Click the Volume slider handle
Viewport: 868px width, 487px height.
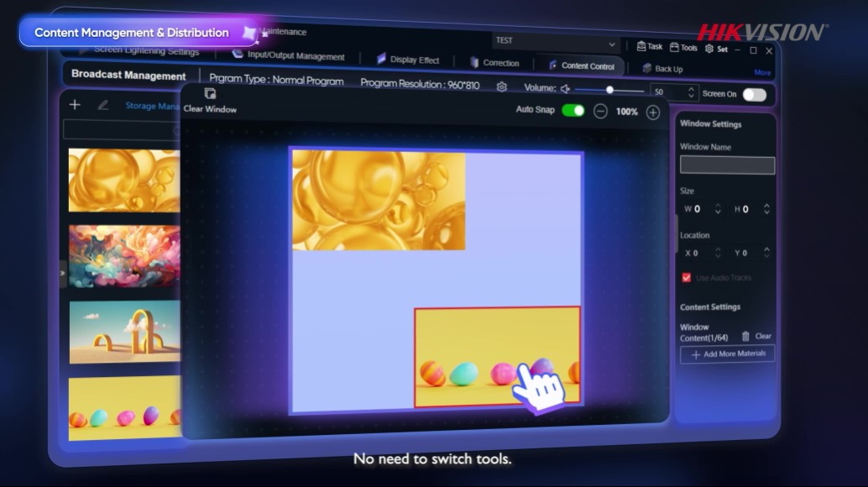(609, 90)
